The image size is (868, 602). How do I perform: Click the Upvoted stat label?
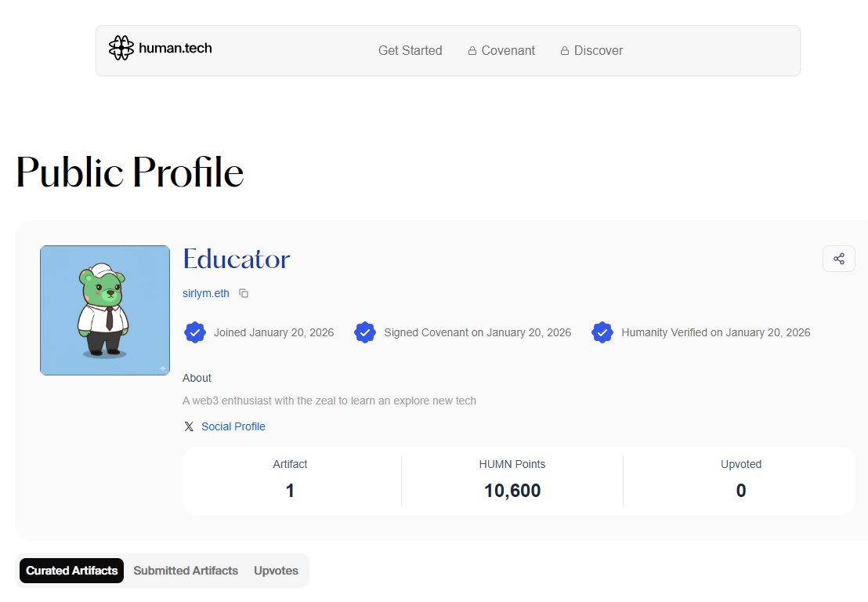click(x=741, y=464)
